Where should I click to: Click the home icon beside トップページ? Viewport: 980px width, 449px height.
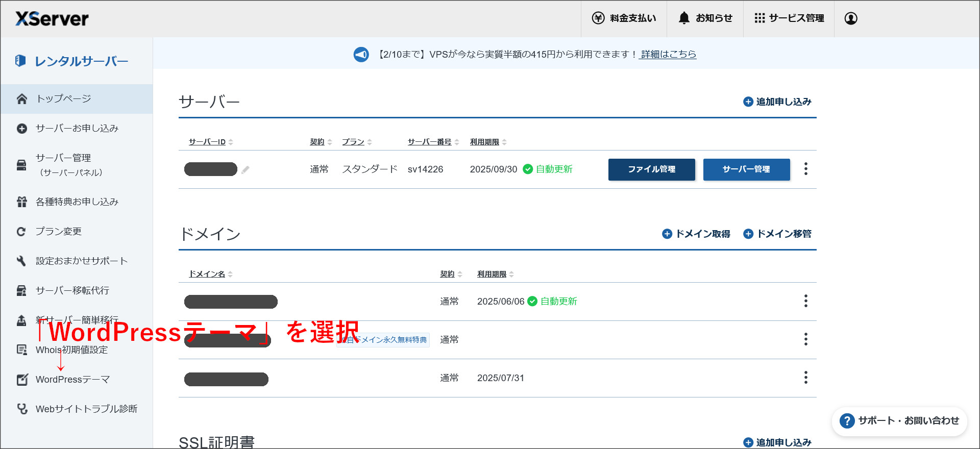tap(21, 99)
